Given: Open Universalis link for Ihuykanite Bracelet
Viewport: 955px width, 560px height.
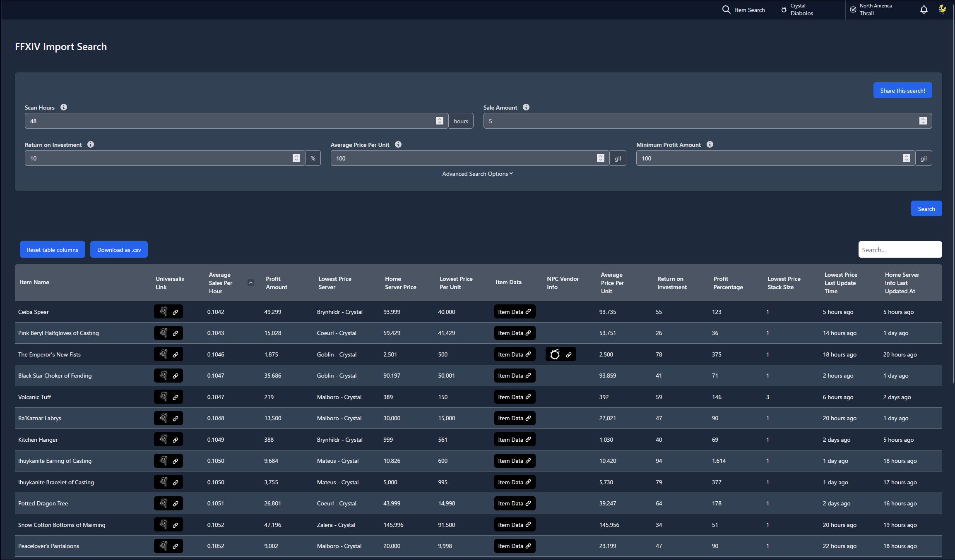Looking at the screenshot, I should (x=168, y=482).
